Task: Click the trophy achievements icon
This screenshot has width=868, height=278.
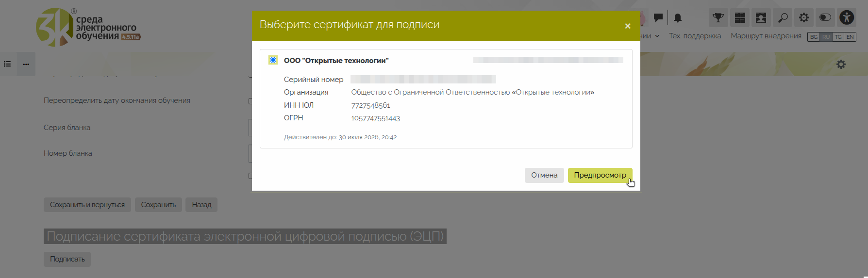Action: click(x=718, y=18)
